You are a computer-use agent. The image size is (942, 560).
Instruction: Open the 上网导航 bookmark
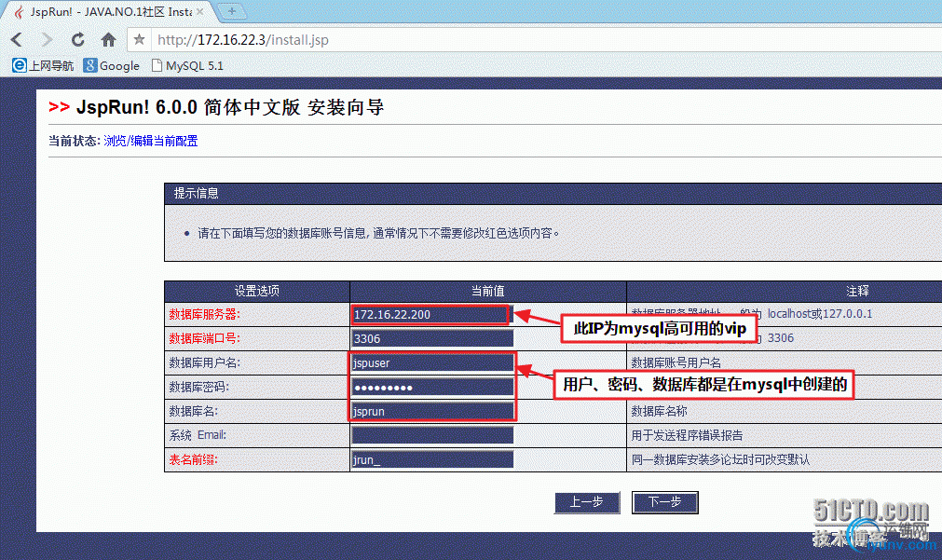pos(43,65)
